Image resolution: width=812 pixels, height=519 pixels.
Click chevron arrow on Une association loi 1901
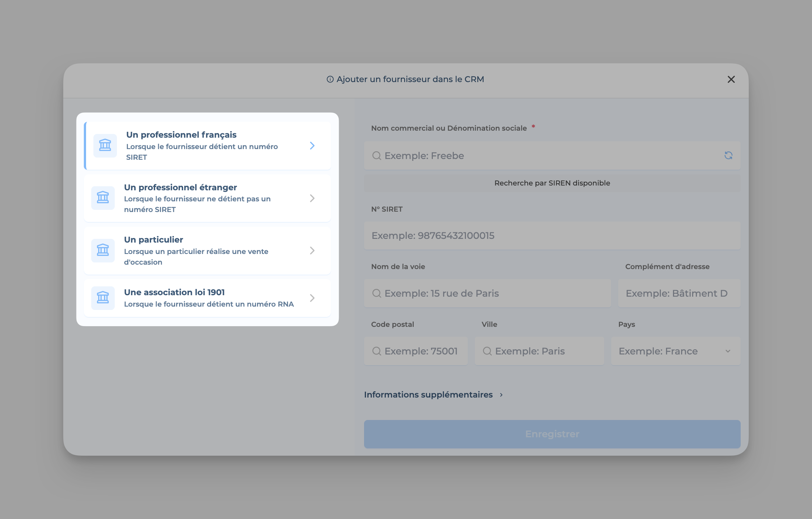312,298
